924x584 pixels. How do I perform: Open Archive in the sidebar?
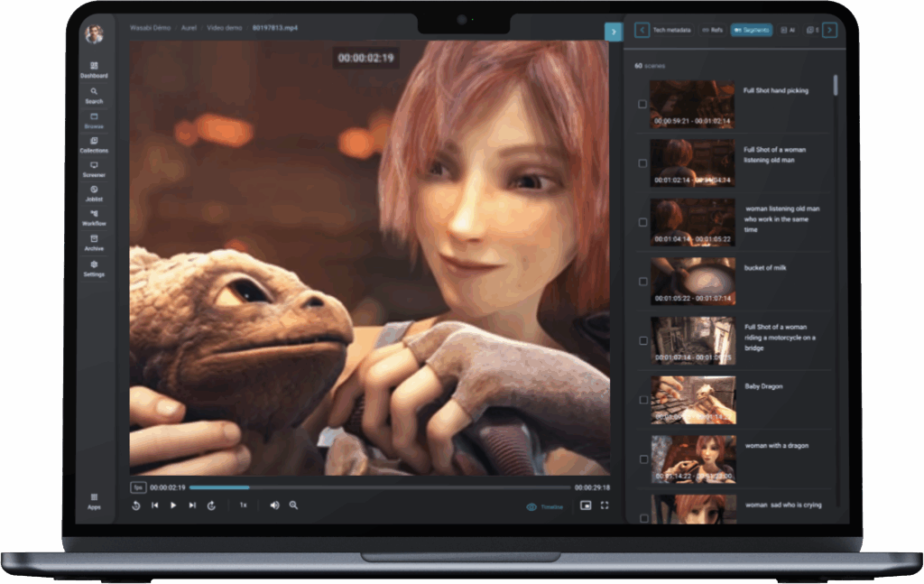click(94, 243)
